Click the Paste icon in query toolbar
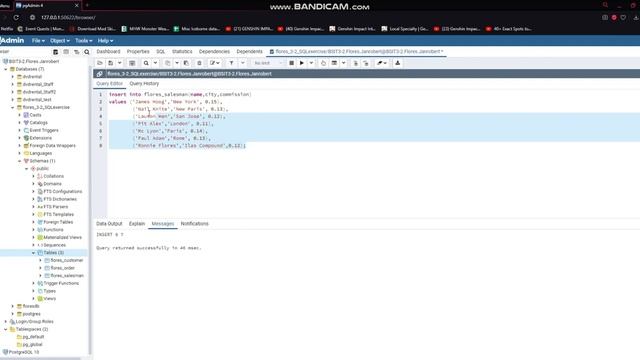The height and width of the screenshot is (360, 640). point(186,63)
